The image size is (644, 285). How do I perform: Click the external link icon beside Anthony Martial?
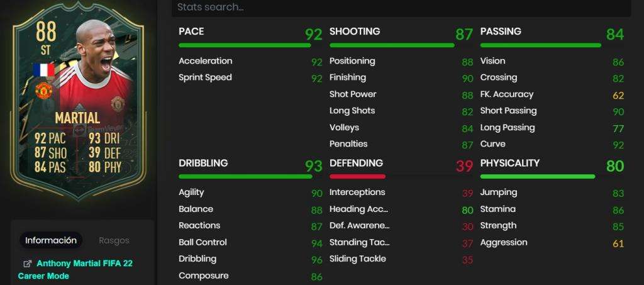pyautogui.click(x=28, y=264)
